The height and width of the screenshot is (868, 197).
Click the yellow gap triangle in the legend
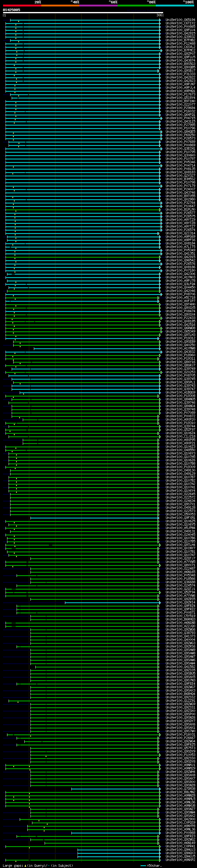click(x=25, y=865)
